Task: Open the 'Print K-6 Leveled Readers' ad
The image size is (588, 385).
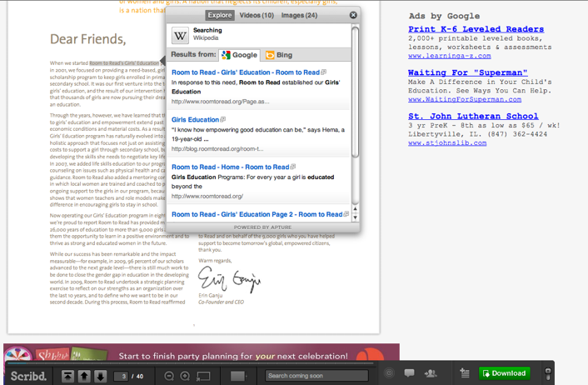Action: 476,29
